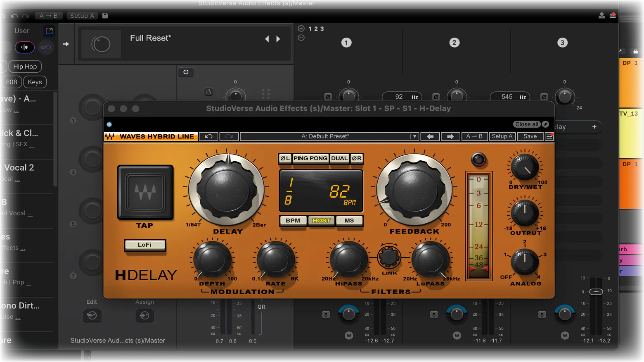Image resolution: width=644 pixels, height=362 pixels.
Task: Click the 545 Hz crossover frequency field
Action: [510, 97]
